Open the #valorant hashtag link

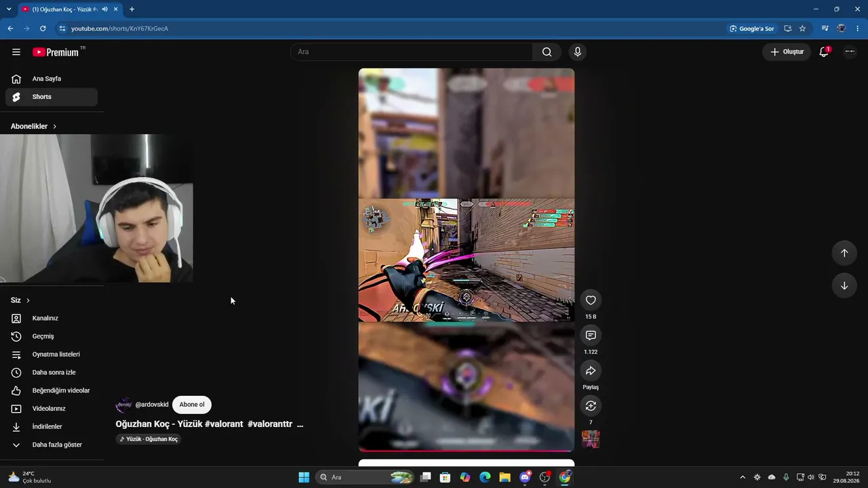[x=224, y=424]
